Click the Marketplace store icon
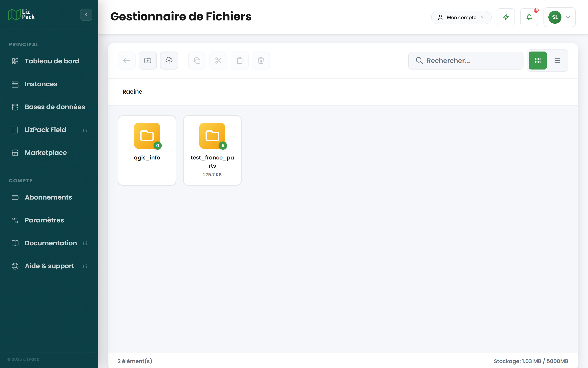 pos(15,153)
